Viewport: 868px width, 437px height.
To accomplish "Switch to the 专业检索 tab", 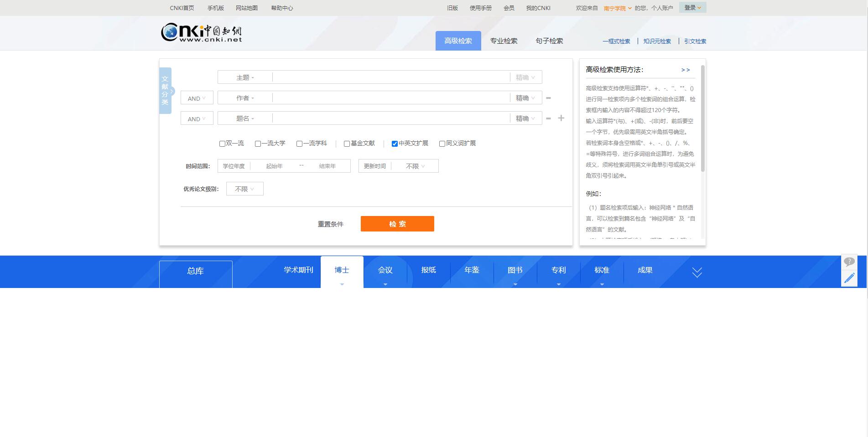I will pos(504,41).
